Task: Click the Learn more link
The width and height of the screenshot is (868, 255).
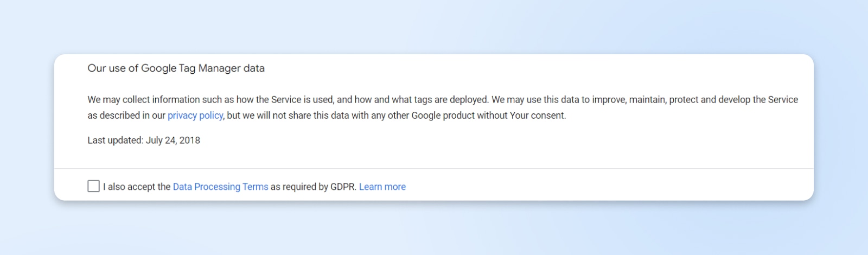Action: click(382, 187)
